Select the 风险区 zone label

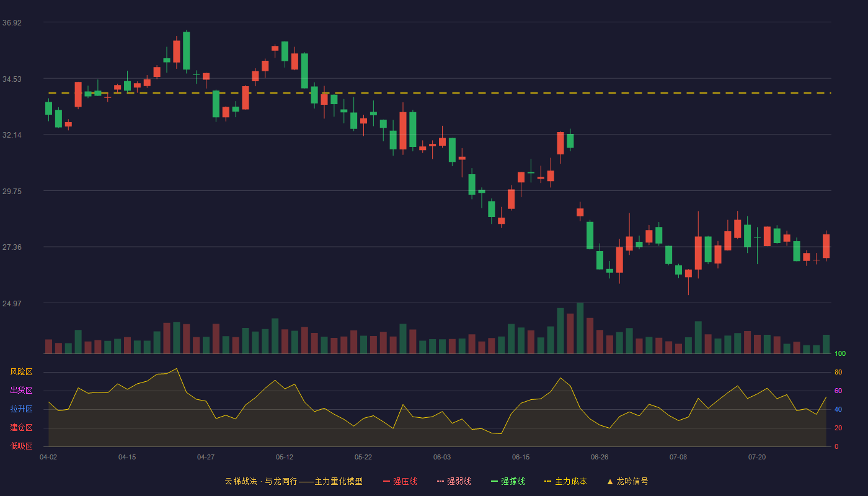(x=21, y=372)
